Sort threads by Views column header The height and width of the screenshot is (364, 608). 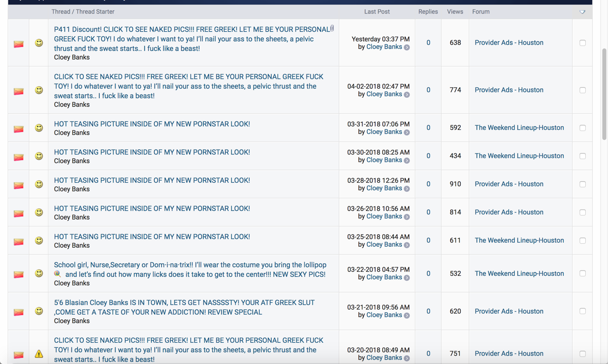click(x=455, y=12)
